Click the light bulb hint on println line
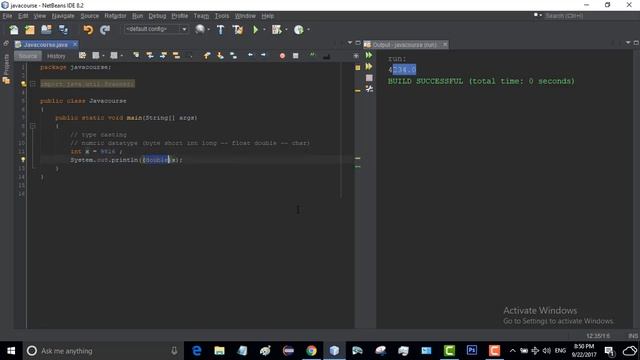This screenshot has width=640, height=360. (23, 160)
